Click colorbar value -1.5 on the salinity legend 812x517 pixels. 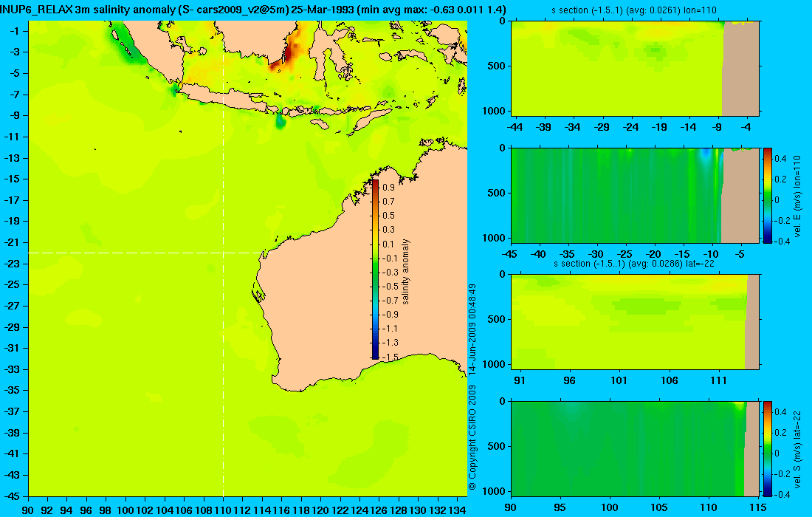tap(390, 357)
